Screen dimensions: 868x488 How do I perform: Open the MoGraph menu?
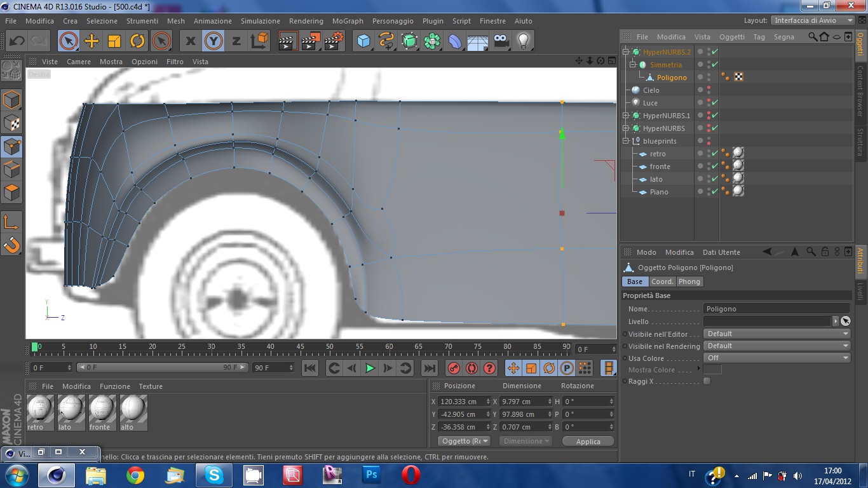(348, 21)
